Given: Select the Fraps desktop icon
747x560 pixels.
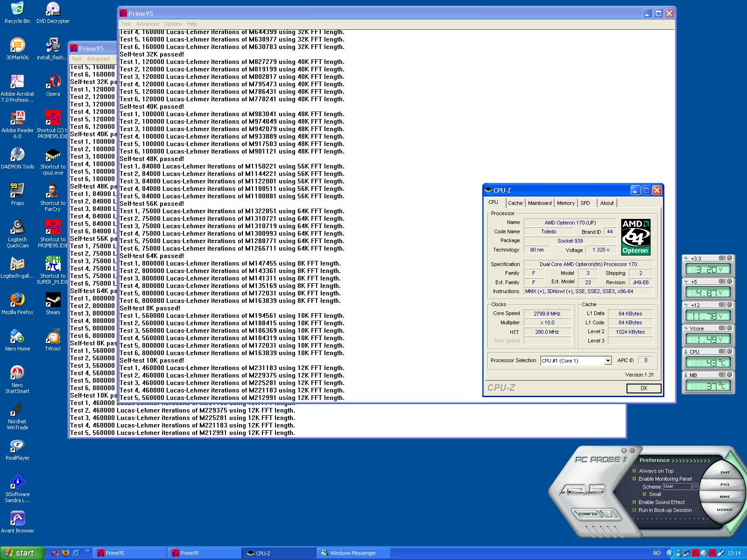Looking at the screenshot, I should 17,195.
